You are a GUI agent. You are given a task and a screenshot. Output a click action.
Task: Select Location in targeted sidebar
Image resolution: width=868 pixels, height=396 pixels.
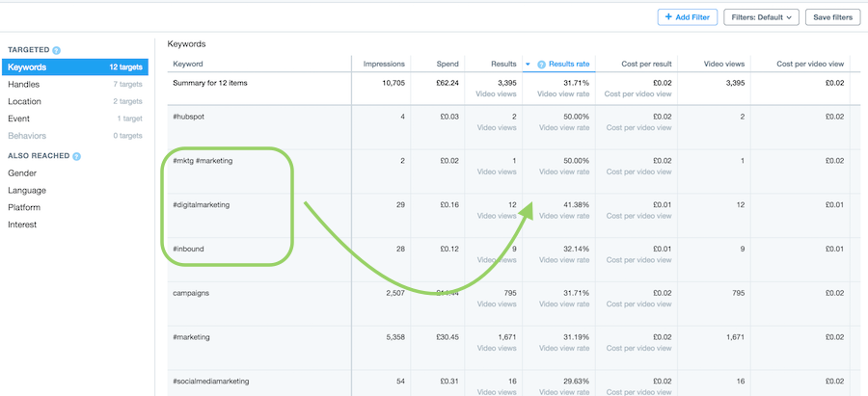(x=74, y=102)
